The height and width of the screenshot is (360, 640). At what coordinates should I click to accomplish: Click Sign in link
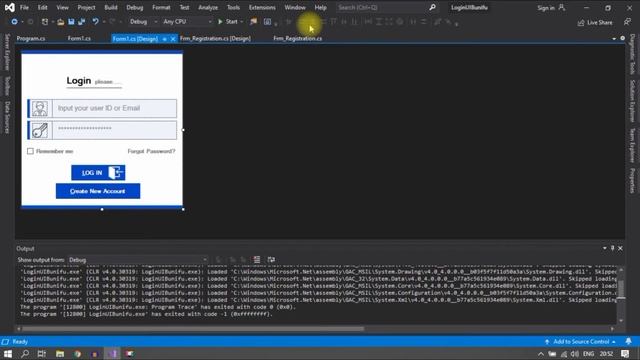coord(546,8)
